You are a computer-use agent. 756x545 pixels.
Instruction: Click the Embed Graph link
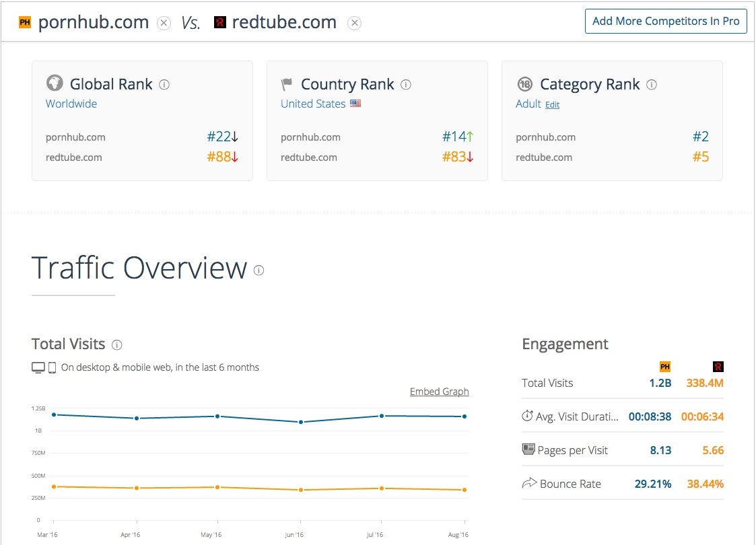439,392
